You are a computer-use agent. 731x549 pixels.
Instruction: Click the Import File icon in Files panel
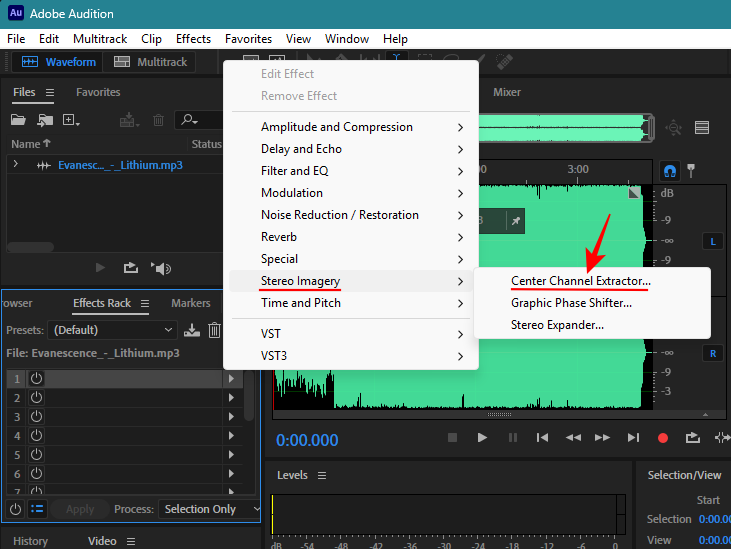tap(44, 120)
